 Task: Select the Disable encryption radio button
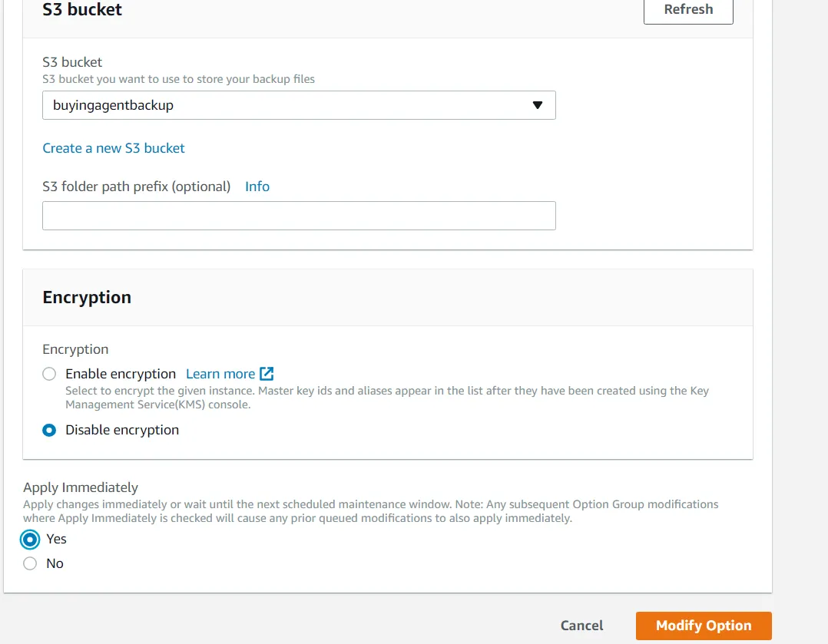tap(49, 430)
